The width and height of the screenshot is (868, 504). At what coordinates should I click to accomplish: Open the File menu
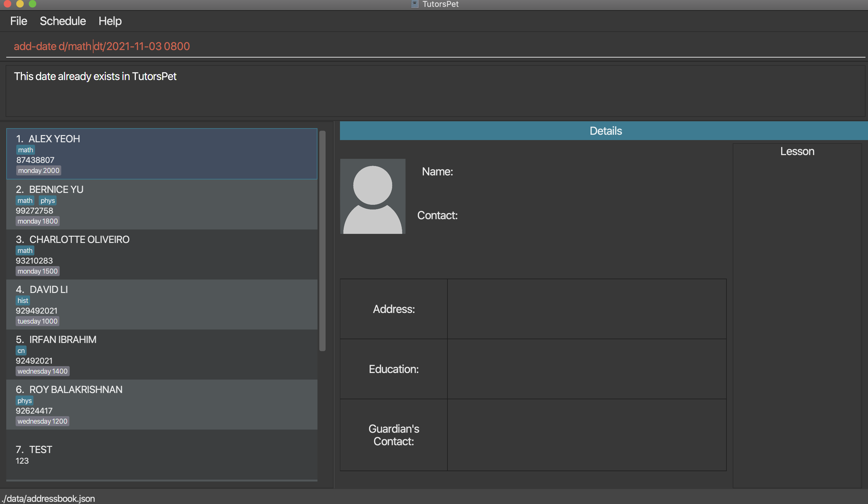tap(18, 21)
